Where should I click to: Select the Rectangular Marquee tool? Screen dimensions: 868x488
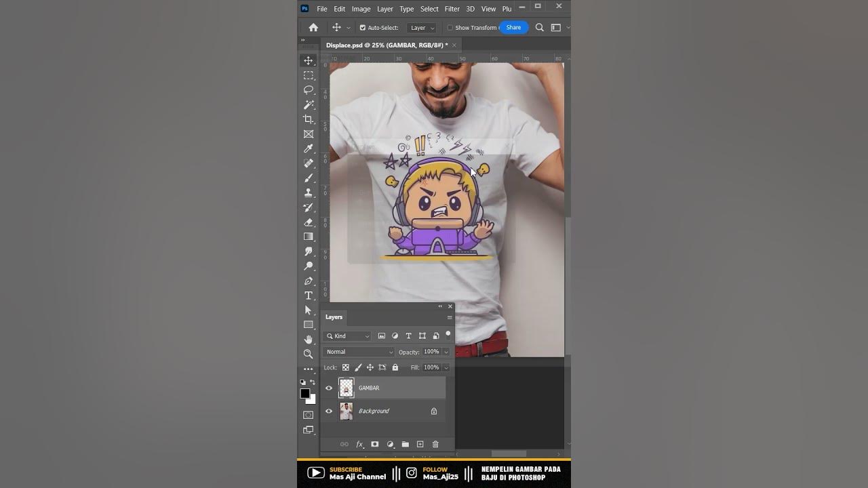pos(309,75)
